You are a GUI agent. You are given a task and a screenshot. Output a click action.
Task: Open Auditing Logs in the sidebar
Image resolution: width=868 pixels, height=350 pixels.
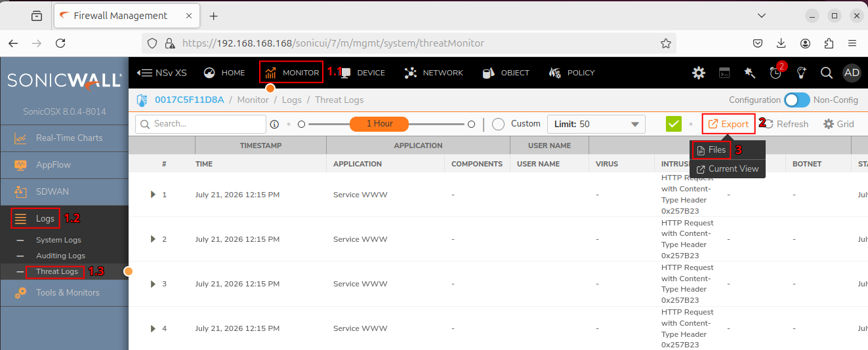[x=60, y=256]
